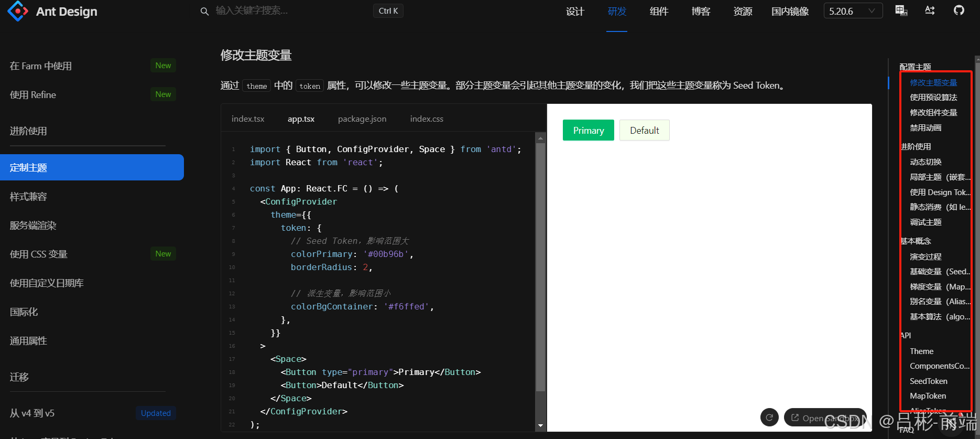This screenshot has width=980, height=439.
Task: Jump to 局部主题 anchor link
Action: tap(940, 177)
